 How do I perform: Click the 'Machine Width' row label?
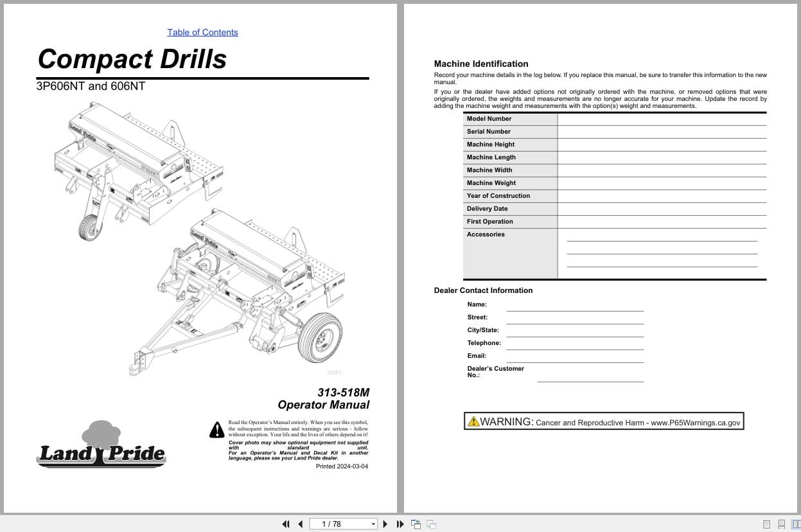(x=489, y=170)
